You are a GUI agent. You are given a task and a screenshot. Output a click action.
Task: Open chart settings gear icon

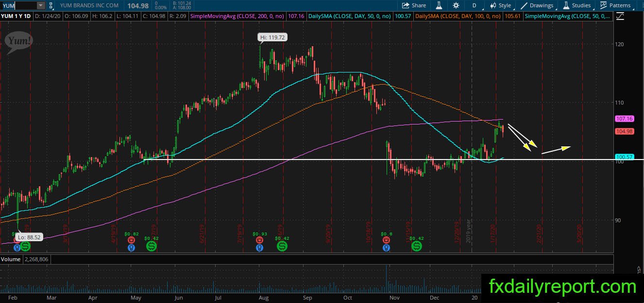456,5
